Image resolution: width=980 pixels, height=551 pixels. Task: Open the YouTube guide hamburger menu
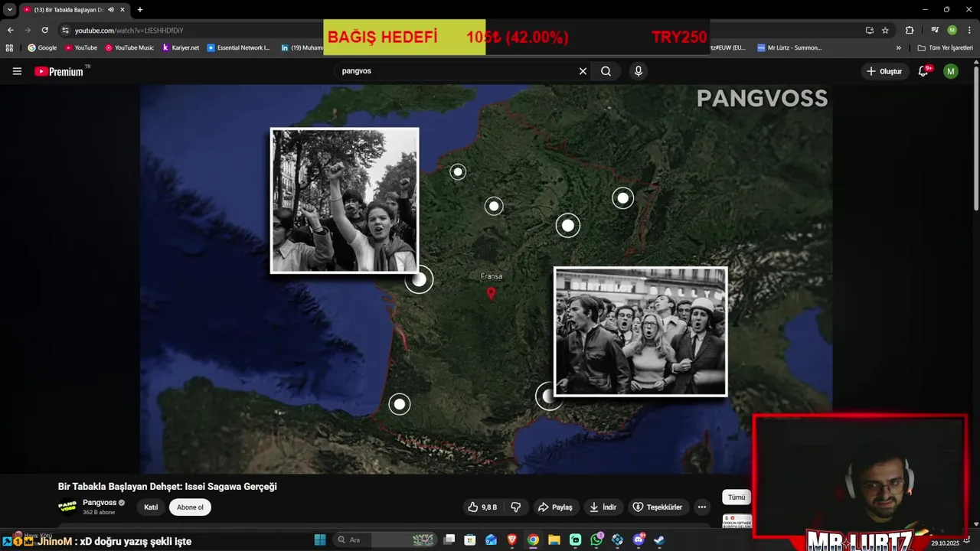tap(17, 71)
